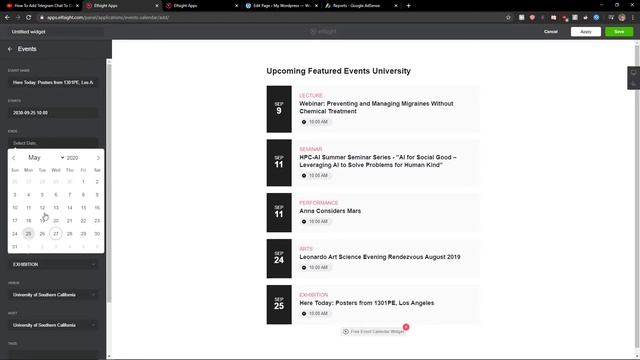Click the Apply button

coord(586,31)
